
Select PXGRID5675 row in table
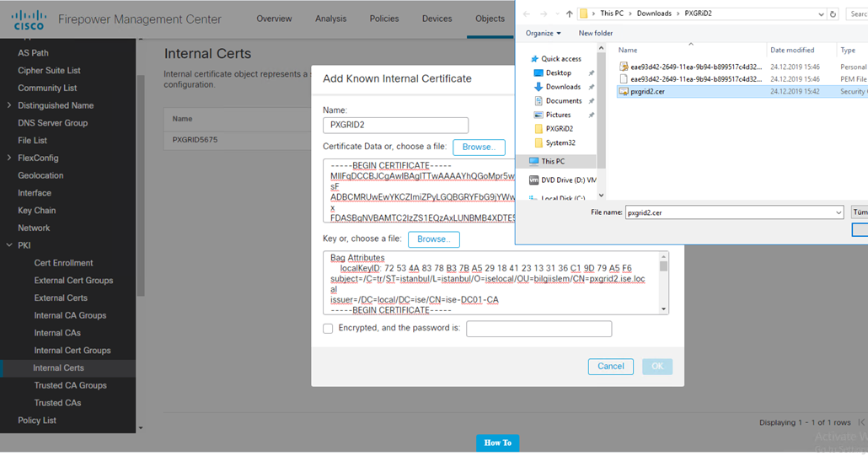(238, 140)
